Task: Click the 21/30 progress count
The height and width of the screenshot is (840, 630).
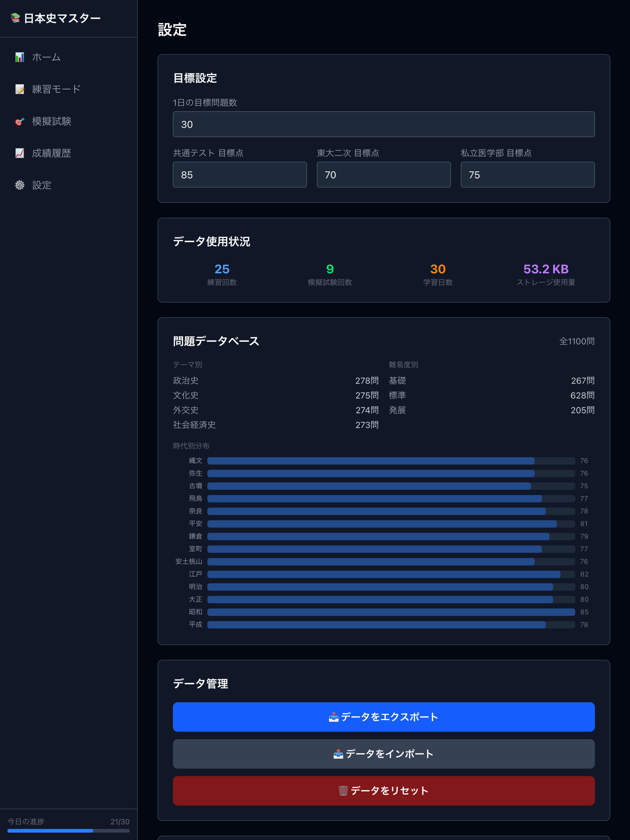Action: click(x=120, y=822)
